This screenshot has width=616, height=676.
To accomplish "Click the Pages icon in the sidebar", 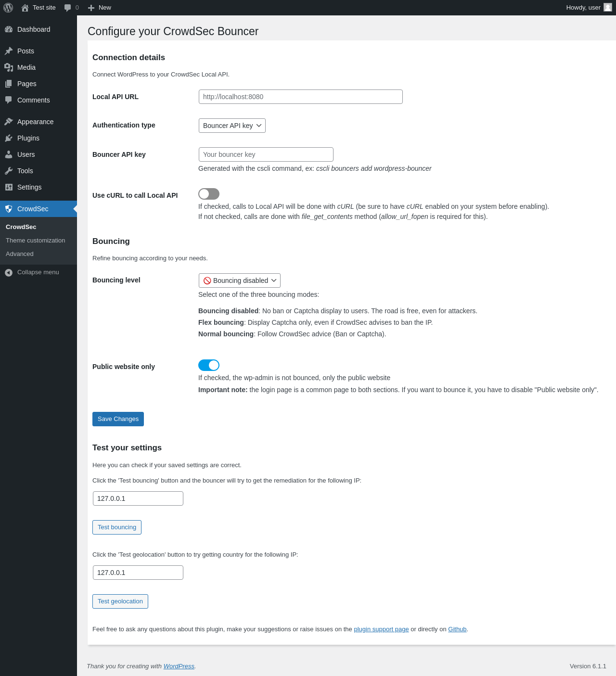I will [9, 84].
